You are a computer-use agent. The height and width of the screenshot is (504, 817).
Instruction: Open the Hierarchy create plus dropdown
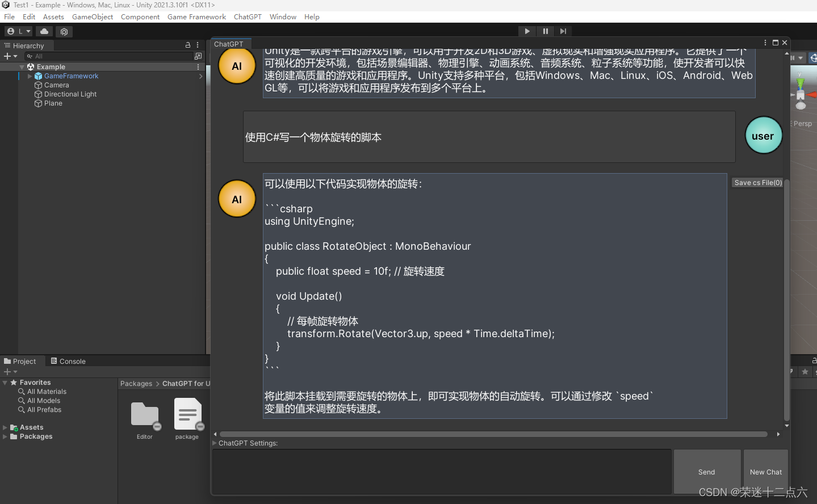coord(10,56)
